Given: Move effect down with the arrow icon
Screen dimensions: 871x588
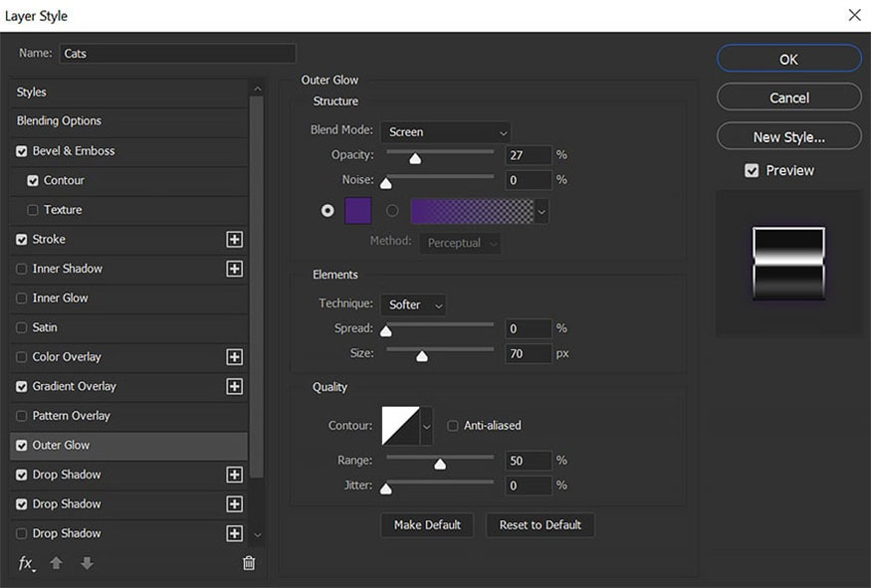Looking at the screenshot, I should click(87, 563).
